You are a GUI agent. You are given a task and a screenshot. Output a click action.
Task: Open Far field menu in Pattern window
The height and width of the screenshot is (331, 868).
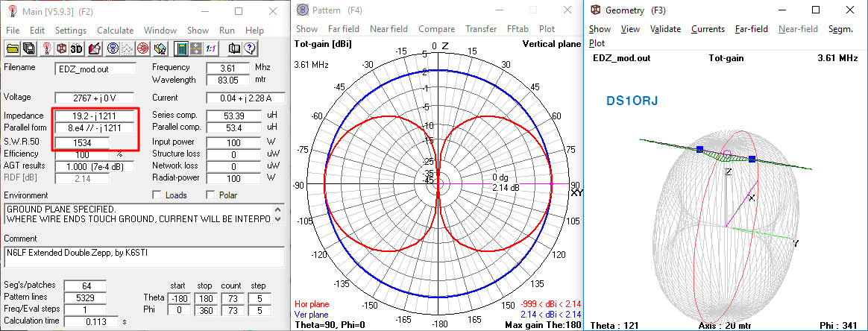pos(344,29)
